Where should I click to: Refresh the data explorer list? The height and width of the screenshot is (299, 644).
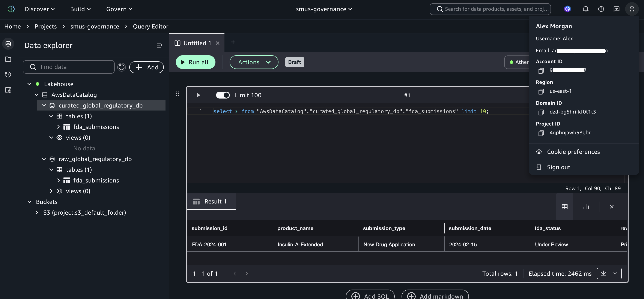coord(122,67)
